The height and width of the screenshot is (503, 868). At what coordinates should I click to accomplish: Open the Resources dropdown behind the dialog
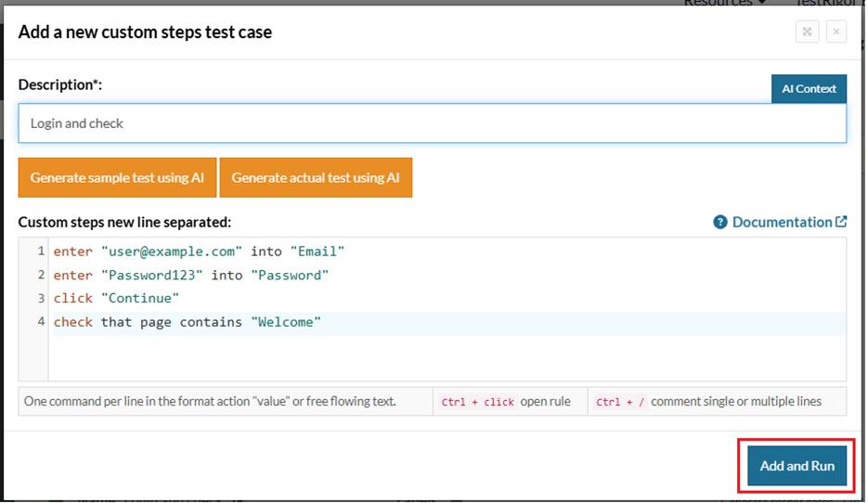[x=724, y=4]
